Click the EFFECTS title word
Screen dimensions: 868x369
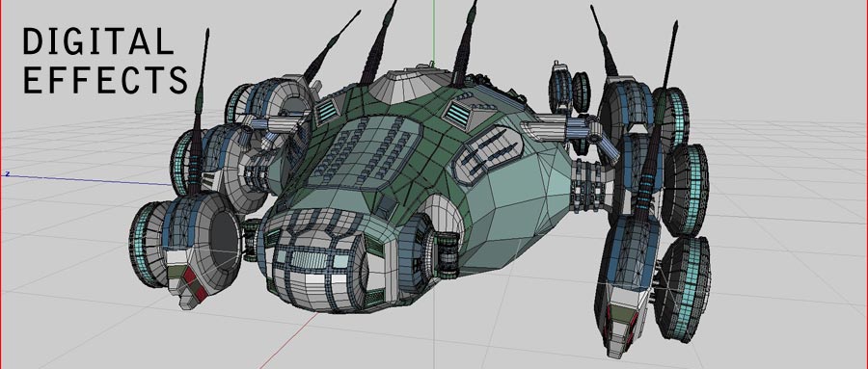[x=105, y=80]
